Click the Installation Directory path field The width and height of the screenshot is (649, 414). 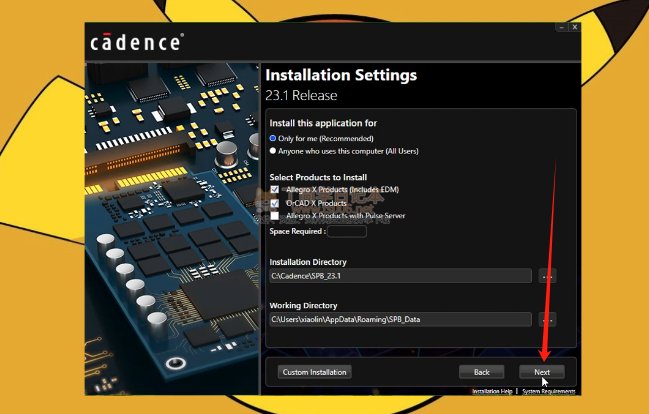tap(400, 276)
